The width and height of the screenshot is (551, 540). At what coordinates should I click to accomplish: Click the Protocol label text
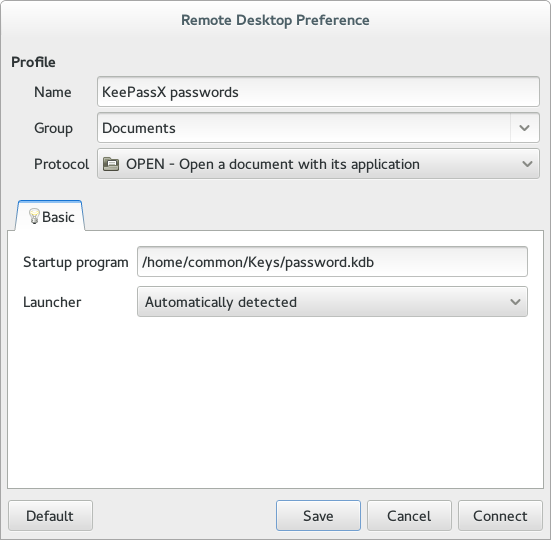click(x=61, y=164)
